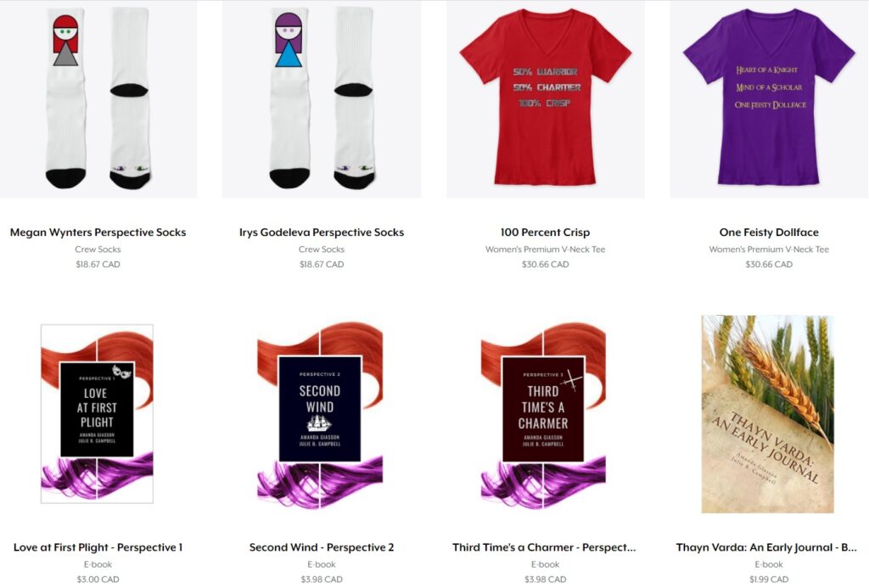
Task: Open Third Time's a Charmer book cover
Action: click(543, 415)
